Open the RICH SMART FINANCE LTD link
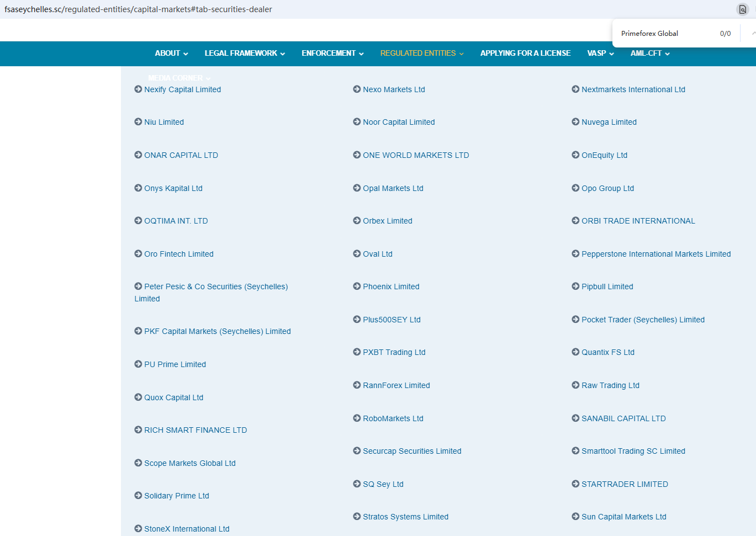The width and height of the screenshot is (756, 536). [x=195, y=430]
